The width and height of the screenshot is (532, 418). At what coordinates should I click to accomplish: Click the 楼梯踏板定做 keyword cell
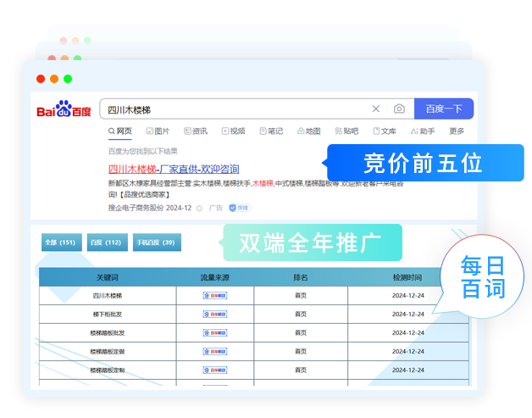[108, 352]
